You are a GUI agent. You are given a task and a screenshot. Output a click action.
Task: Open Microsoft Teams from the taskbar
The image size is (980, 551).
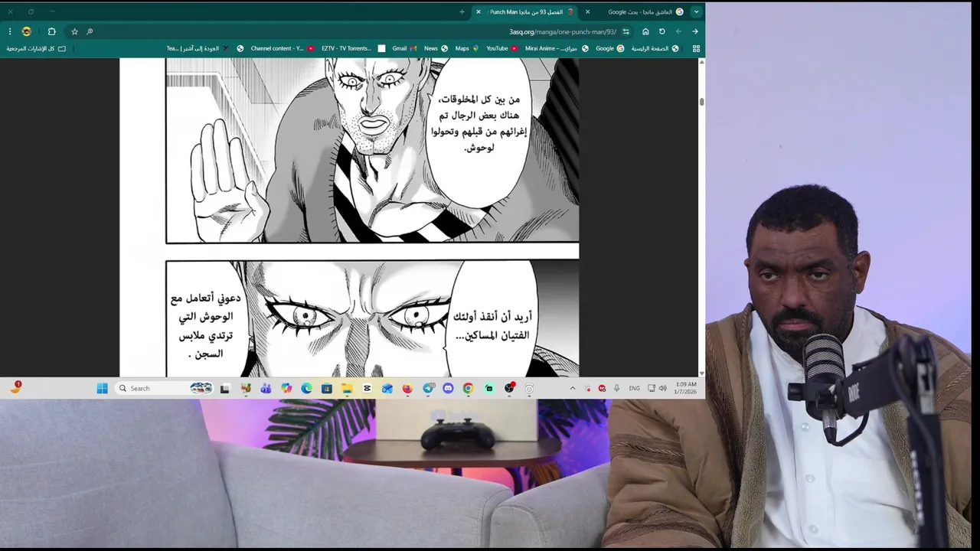click(x=265, y=388)
